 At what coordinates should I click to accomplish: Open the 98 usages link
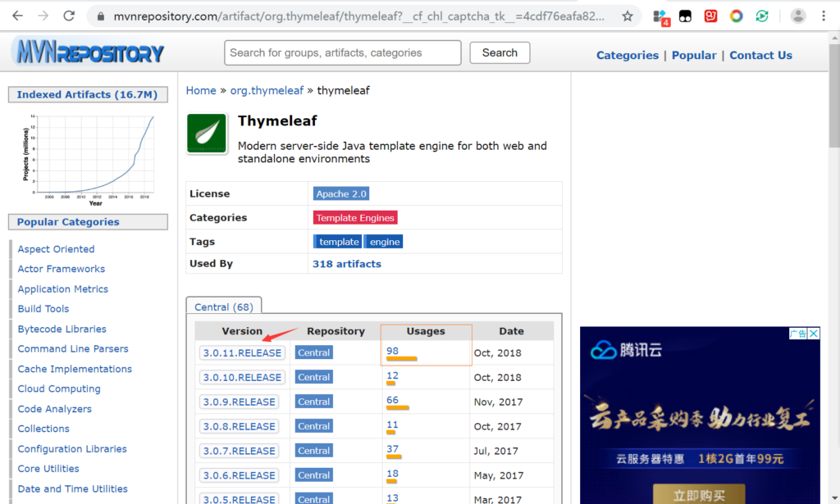click(x=393, y=351)
